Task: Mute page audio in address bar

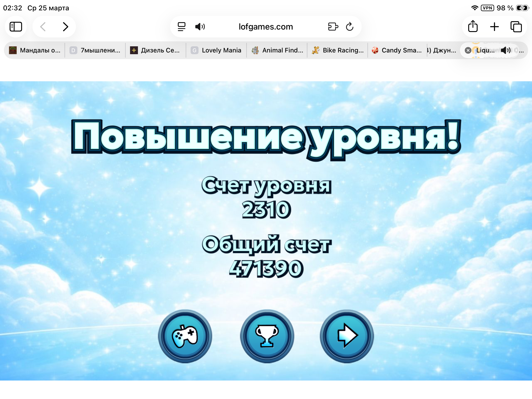Action: (x=200, y=27)
